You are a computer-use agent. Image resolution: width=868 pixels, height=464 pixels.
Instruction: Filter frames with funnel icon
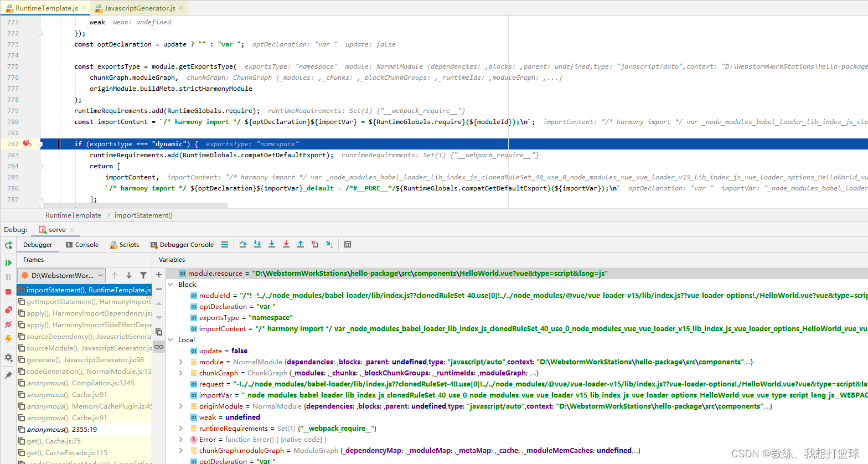(x=143, y=275)
